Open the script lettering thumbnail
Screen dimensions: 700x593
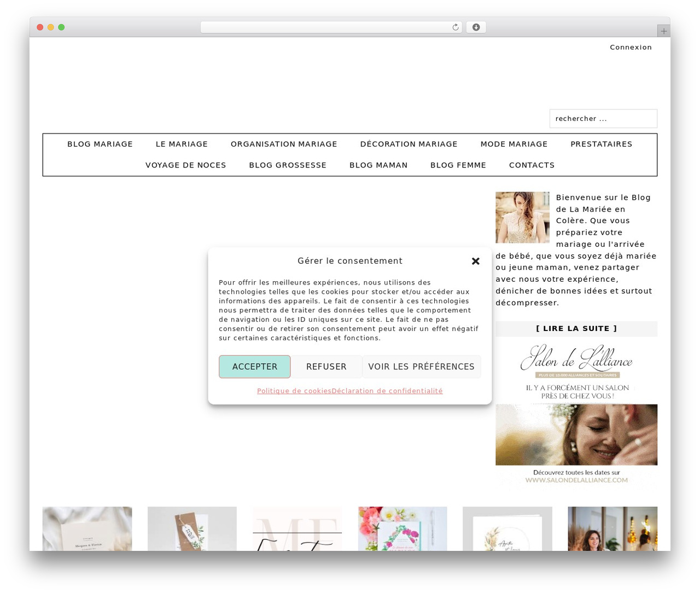297,528
